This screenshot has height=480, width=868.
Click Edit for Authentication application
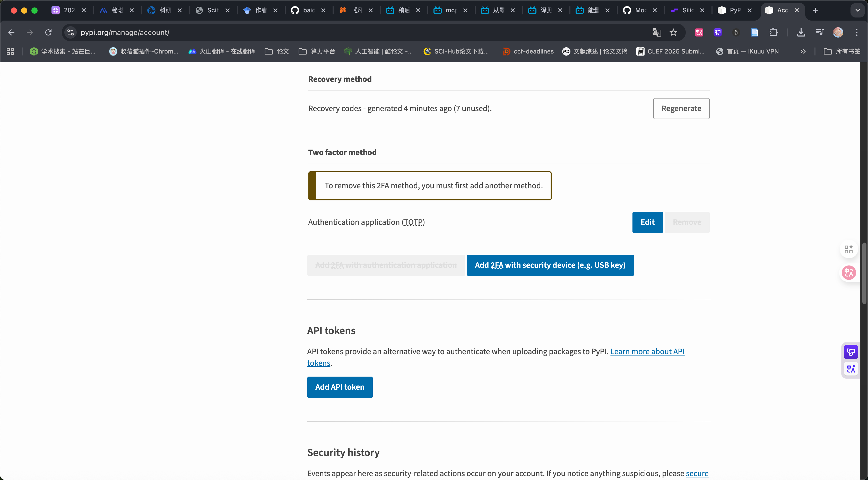647,222
